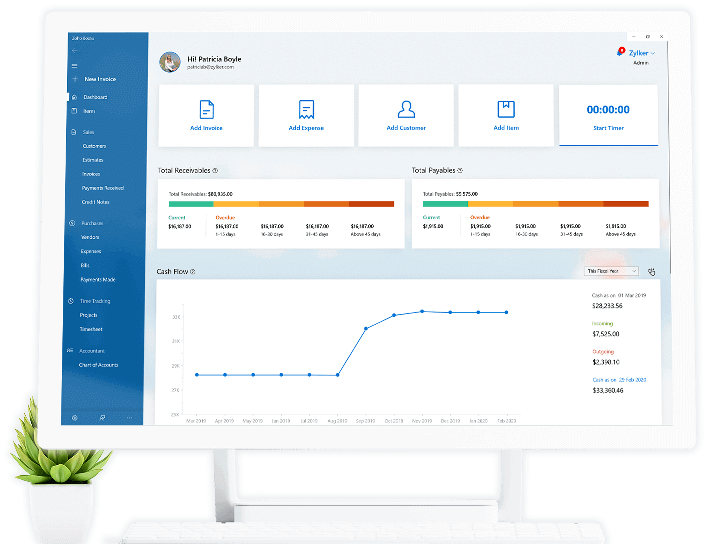
Task: Open the notifications bell icon
Action: coord(621,51)
